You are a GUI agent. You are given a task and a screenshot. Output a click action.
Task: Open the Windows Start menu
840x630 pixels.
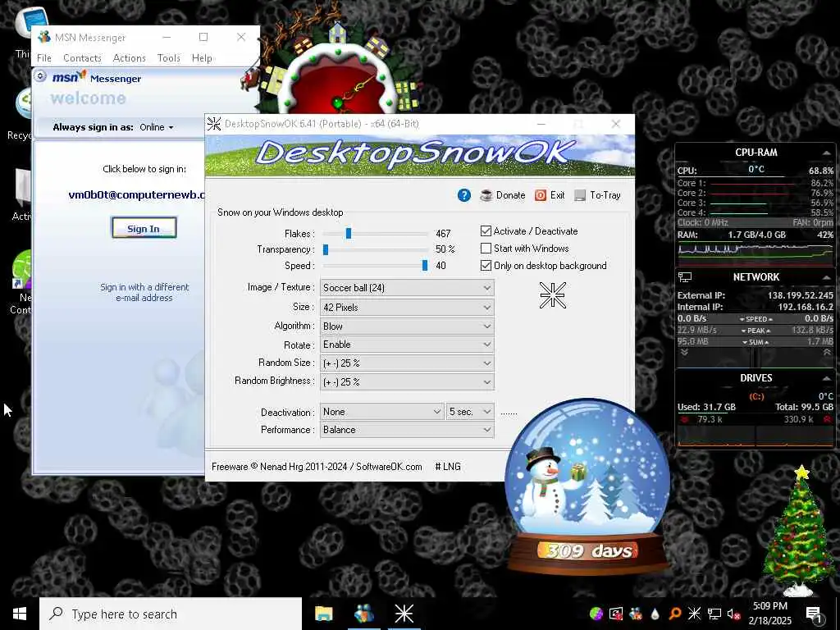20,614
